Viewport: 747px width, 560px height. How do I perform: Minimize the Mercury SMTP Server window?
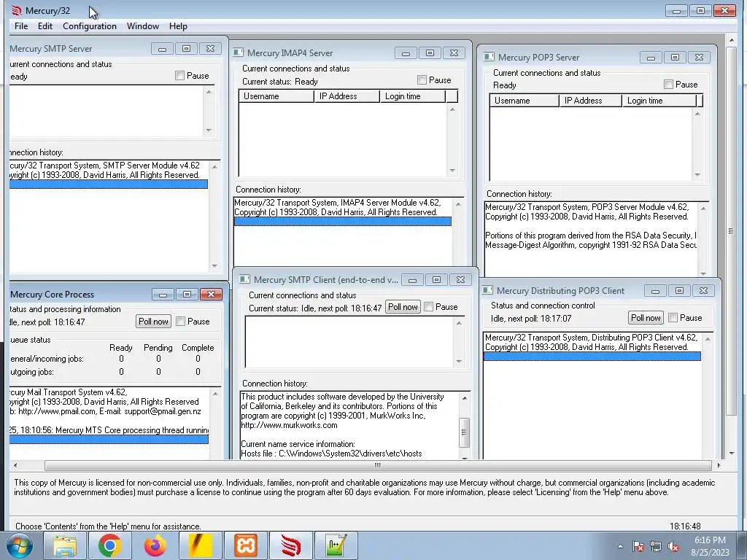click(162, 49)
